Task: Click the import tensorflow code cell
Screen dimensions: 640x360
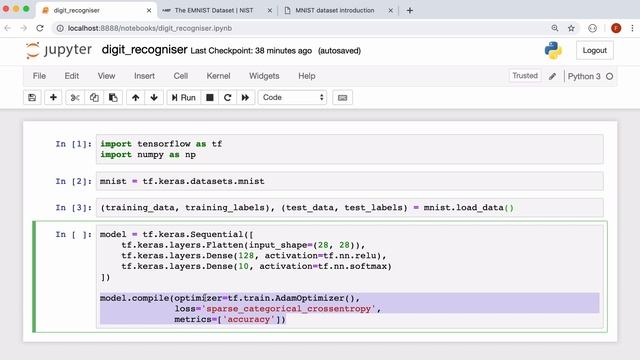Action: [349, 149]
